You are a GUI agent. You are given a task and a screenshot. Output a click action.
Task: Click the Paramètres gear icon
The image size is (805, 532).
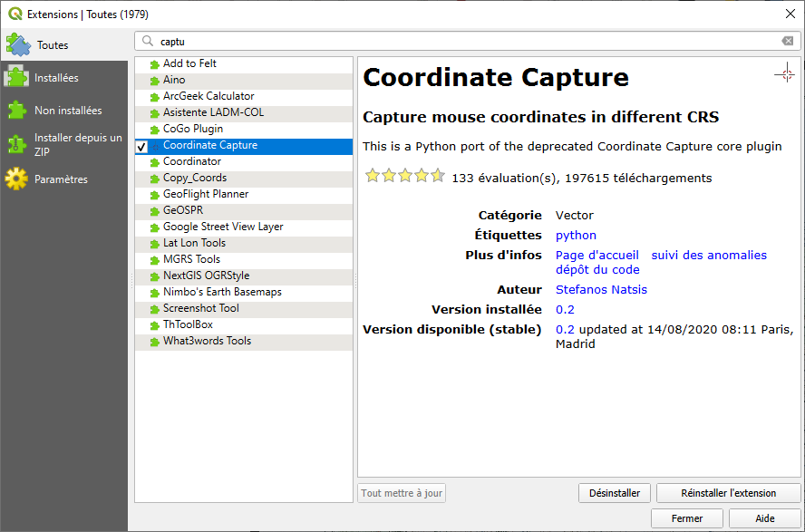[x=16, y=179]
